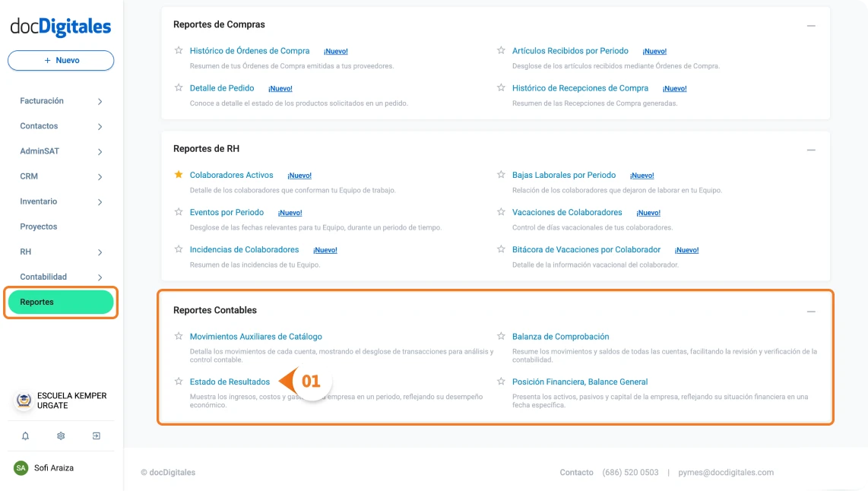
Task: Open settings using the gear icon
Action: pyautogui.click(x=60, y=436)
